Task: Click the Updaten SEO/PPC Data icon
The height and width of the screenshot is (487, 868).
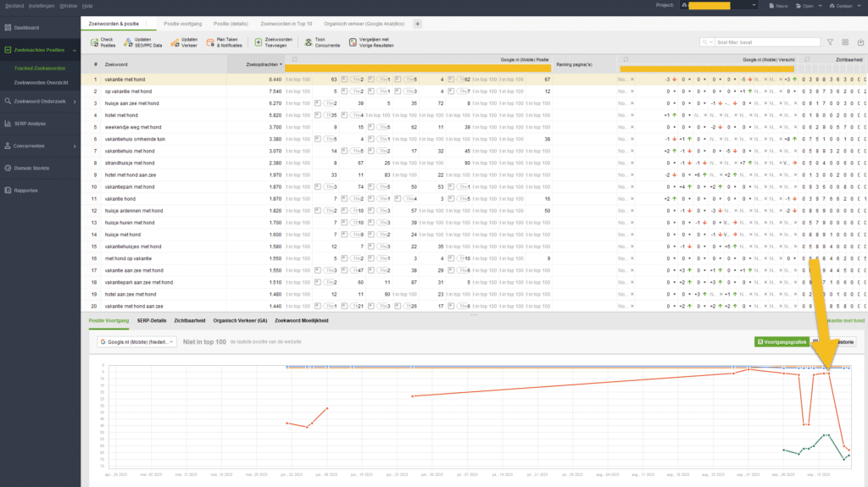Action: 128,42
